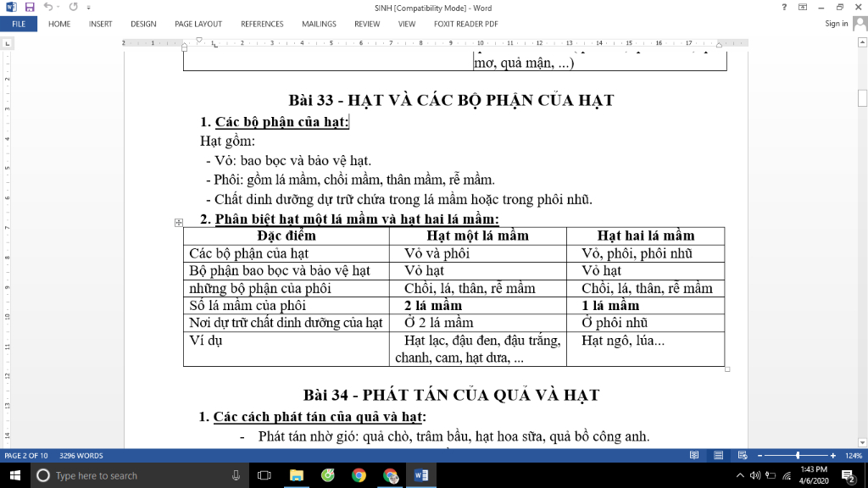Open the notification Action Center icon

pos(848,475)
